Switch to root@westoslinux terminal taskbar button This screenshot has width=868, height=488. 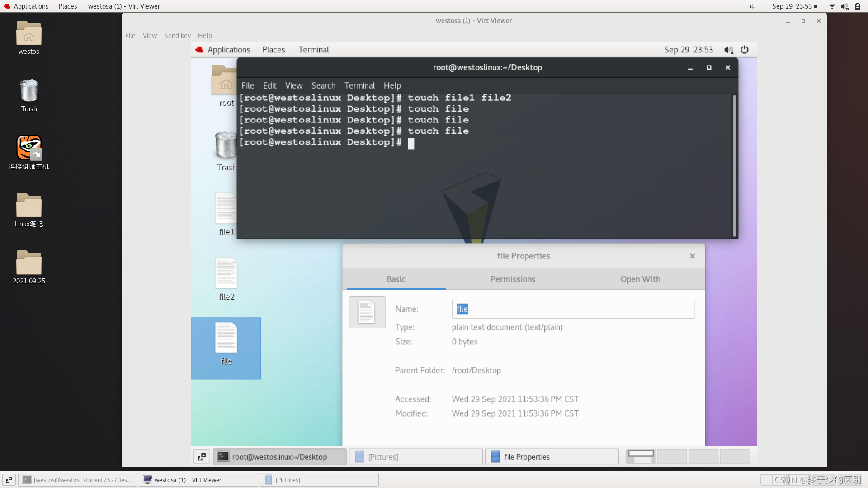pyautogui.click(x=279, y=456)
